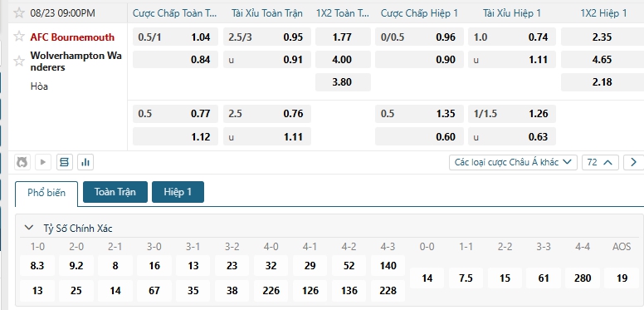The width and height of the screenshot is (644, 310).
Task: Open the statistics bar chart icon
Action: coord(85,162)
